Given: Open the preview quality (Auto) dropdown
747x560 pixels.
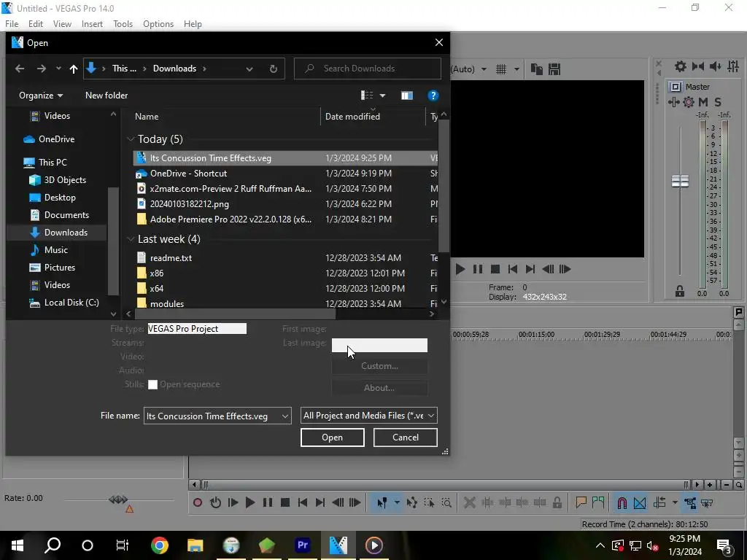Looking at the screenshot, I should (x=484, y=69).
